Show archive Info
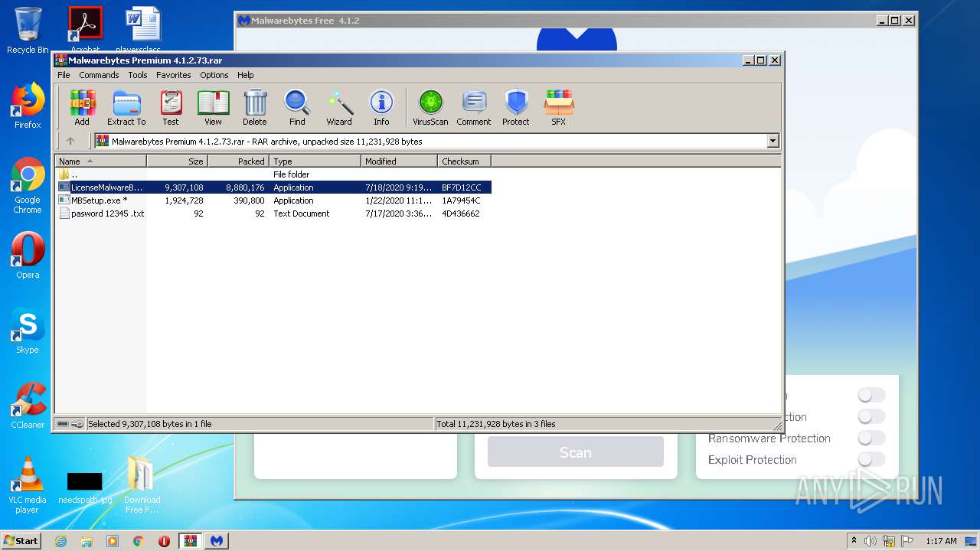 tap(381, 107)
